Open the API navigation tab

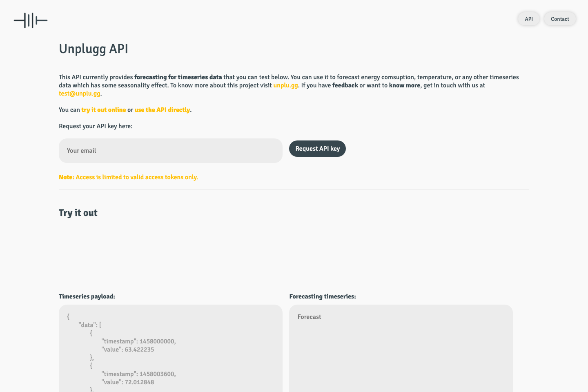(x=528, y=19)
